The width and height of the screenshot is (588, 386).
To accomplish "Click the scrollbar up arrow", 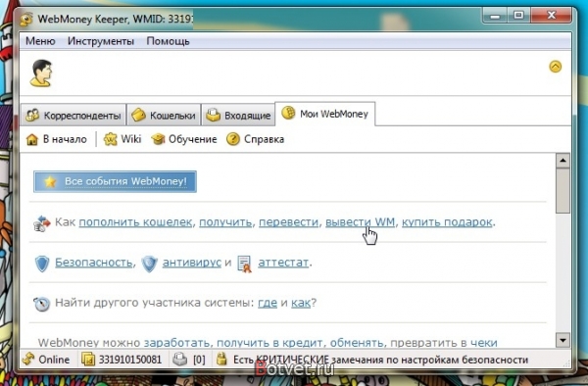I will pos(563,161).
